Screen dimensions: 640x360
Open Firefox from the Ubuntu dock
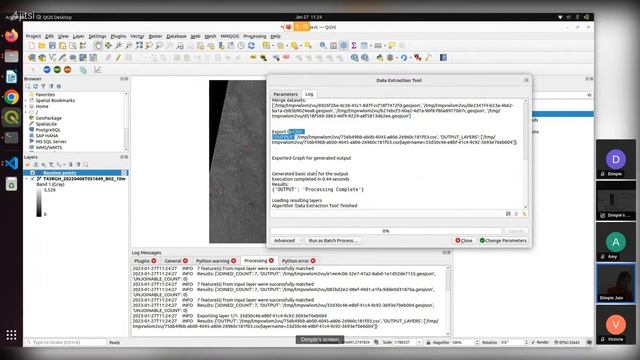11,36
